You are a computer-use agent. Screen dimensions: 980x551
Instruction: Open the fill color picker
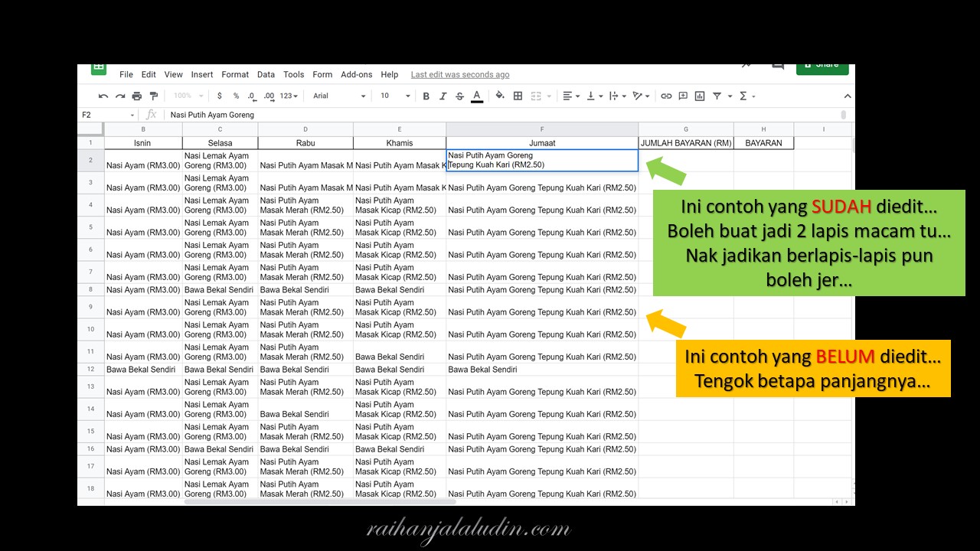pos(500,96)
